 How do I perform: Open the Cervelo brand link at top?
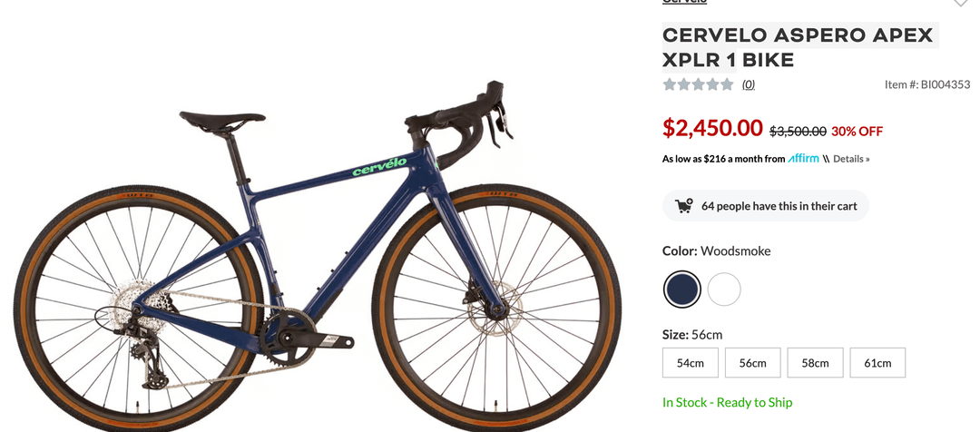pyautogui.click(x=684, y=2)
